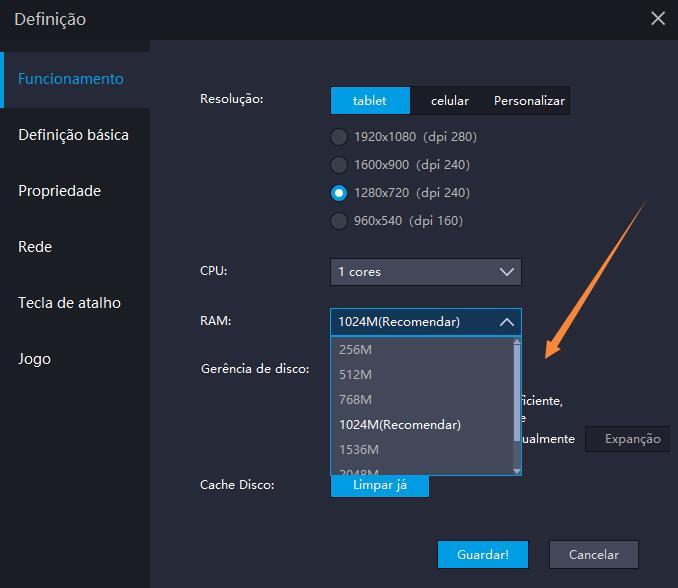Viewport: 678px width, 588px height.
Task: Open the CPU cores dropdown
Action: pos(425,272)
